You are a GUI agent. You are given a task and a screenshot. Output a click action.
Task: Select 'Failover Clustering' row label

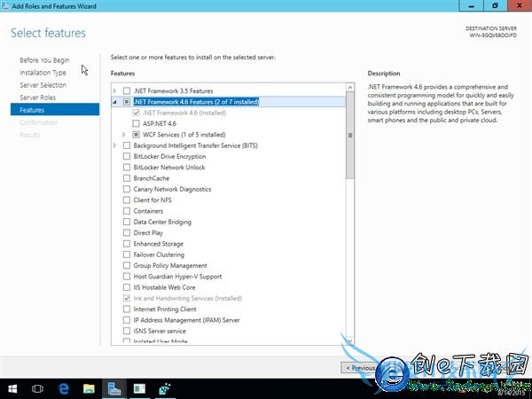(x=159, y=254)
